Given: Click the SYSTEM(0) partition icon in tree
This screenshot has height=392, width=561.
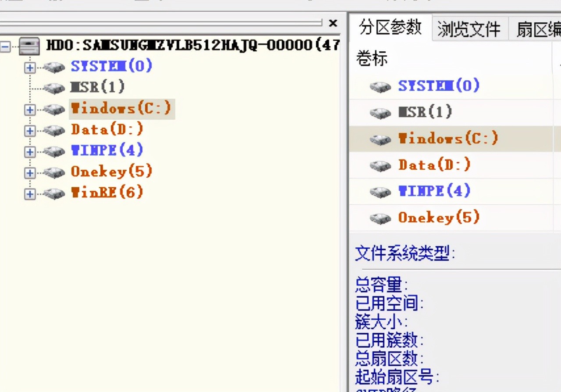Looking at the screenshot, I should tap(54, 67).
